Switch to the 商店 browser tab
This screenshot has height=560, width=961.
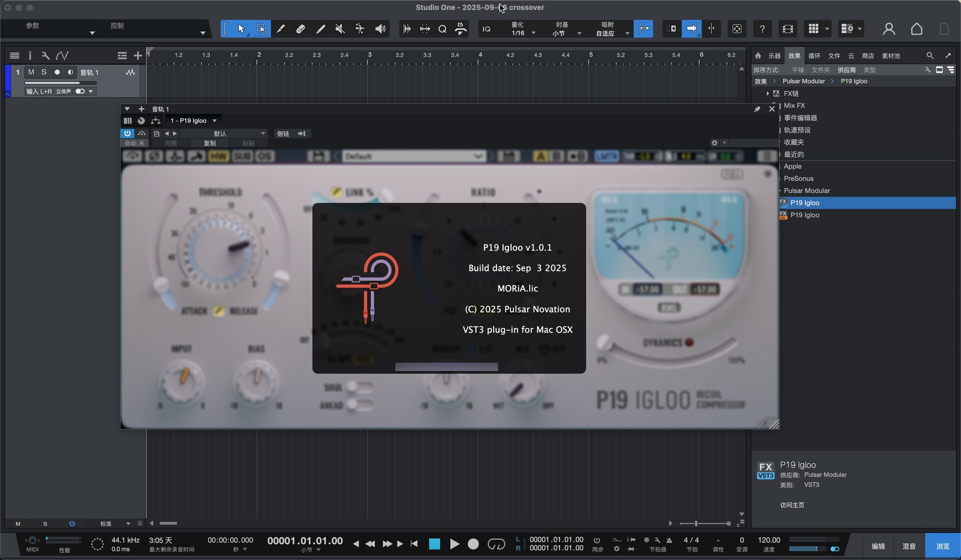(x=868, y=56)
